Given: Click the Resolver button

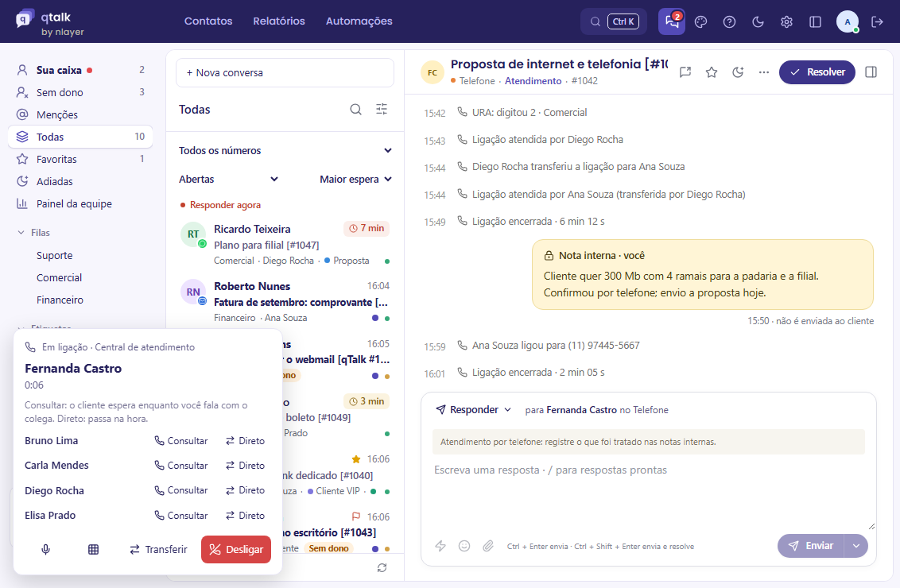Looking at the screenshot, I should point(817,72).
